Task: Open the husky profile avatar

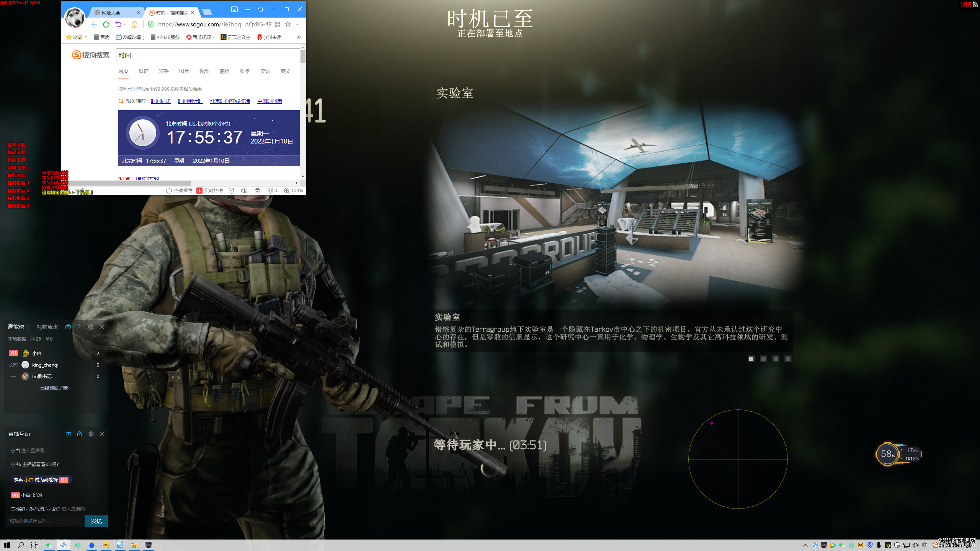Action: tap(75, 17)
